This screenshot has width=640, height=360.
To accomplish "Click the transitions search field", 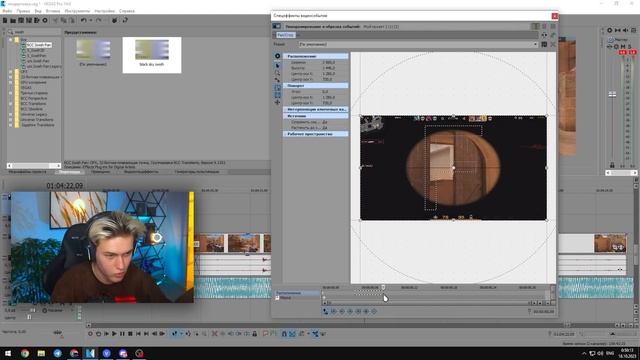I will click(x=34, y=32).
